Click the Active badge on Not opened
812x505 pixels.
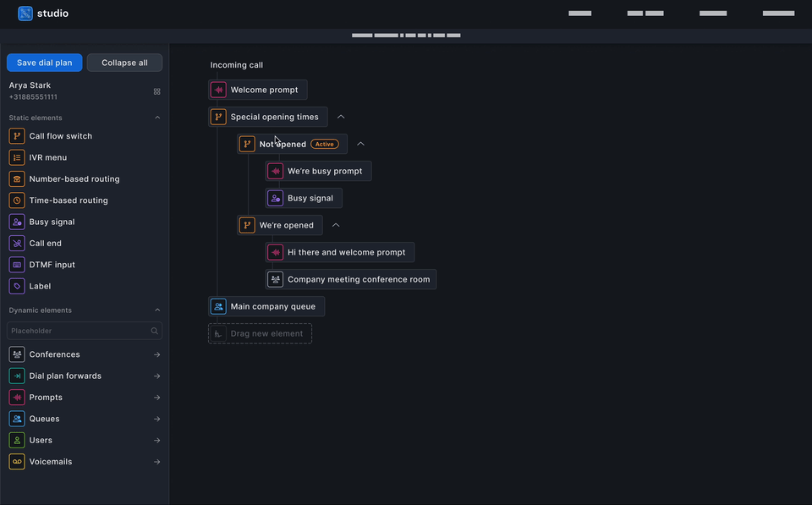[x=324, y=144]
